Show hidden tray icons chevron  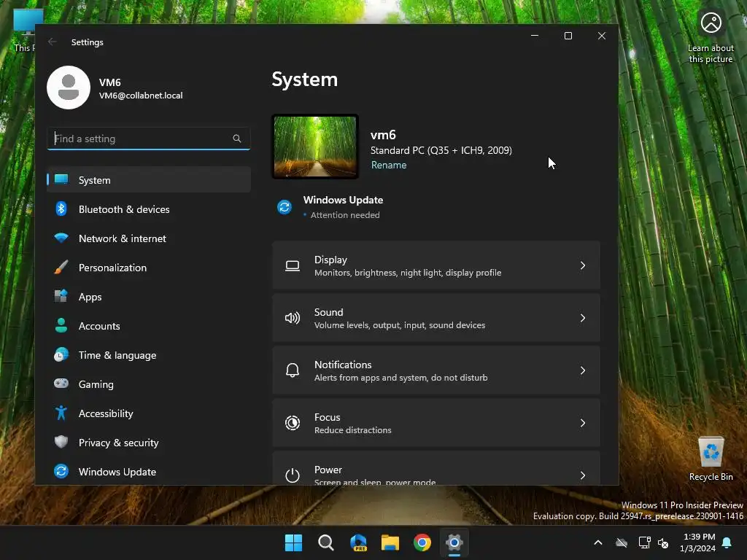click(x=598, y=542)
